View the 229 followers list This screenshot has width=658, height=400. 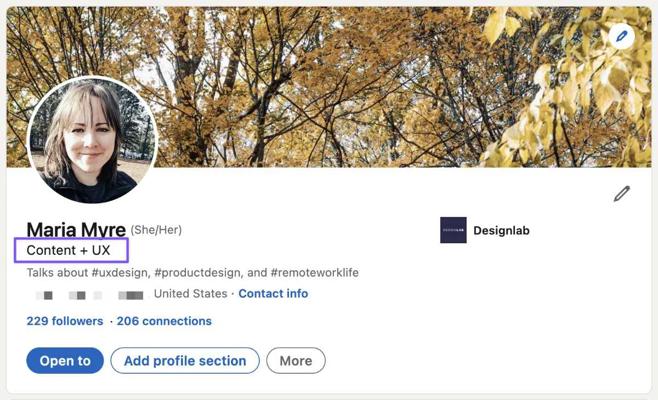[65, 321]
